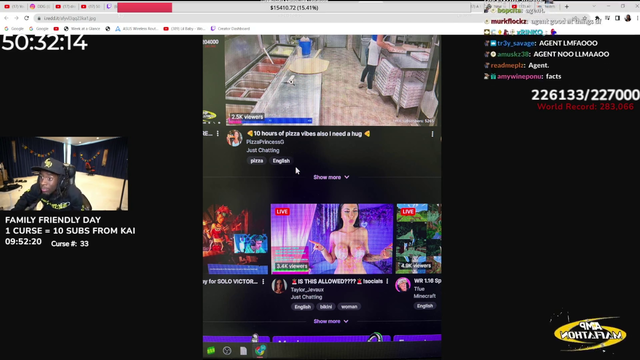Screen dimensions: 640x360
Task: Click the green icon in photographed taskbar
Action: (x=211, y=351)
